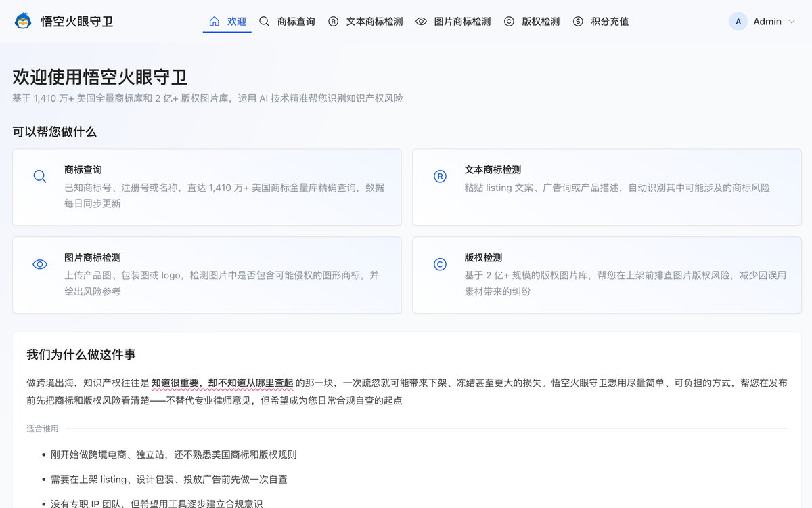This screenshot has height=508, width=812.
Task: Click the Admin username label
Action: pyautogui.click(x=767, y=22)
